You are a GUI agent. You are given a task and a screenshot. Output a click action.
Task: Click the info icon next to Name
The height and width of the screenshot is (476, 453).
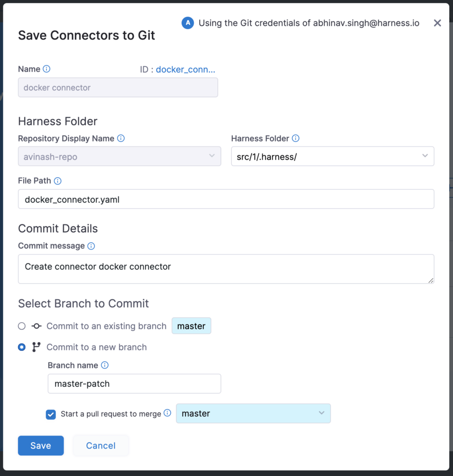coord(46,69)
